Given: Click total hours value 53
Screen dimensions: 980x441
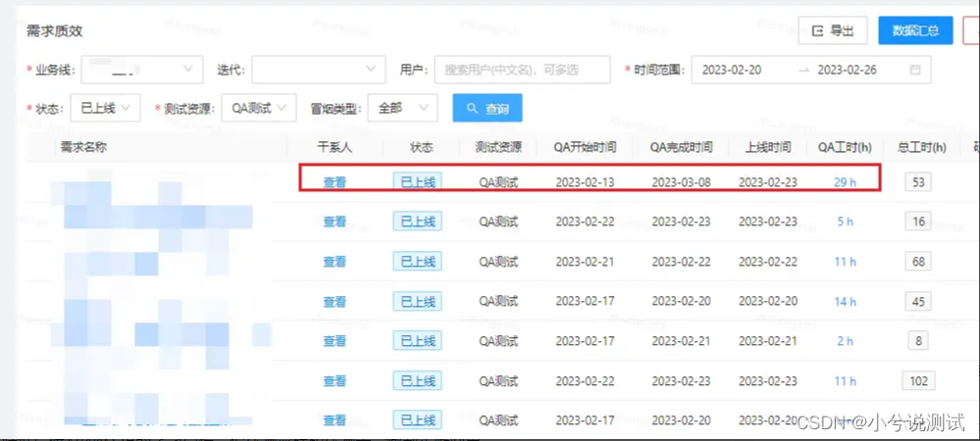Looking at the screenshot, I should pos(918,182).
